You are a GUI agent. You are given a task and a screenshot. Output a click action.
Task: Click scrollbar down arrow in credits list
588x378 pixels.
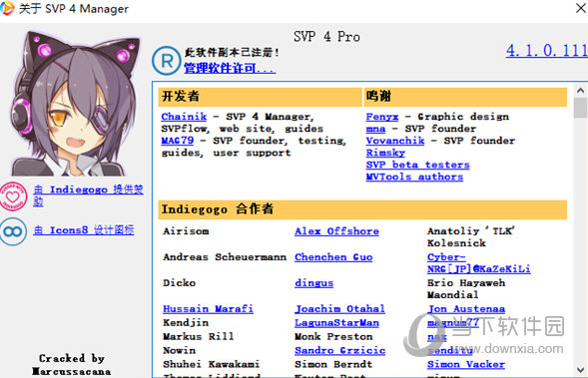[x=580, y=370]
